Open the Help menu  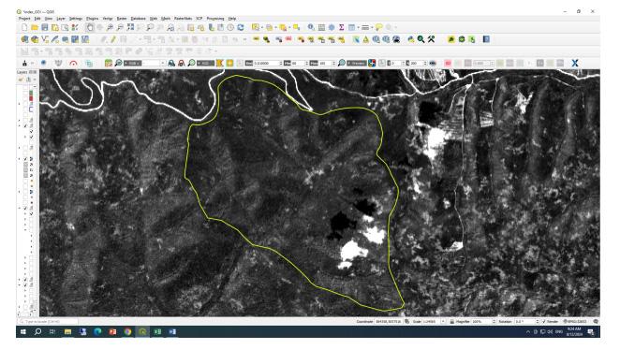point(232,18)
